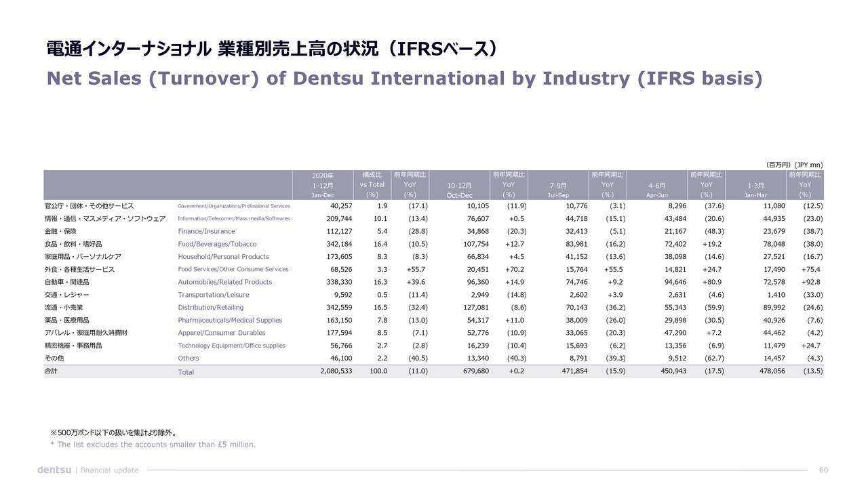This screenshot has height=488, width=868.
Task: Select the Information full-year value 209,744
Action: click(339, 218)
